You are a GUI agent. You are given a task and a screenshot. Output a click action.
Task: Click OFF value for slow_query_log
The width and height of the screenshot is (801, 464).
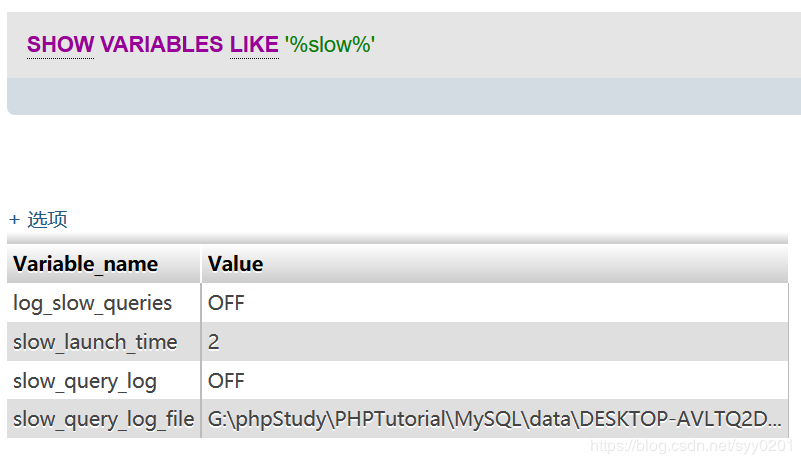[x=226, y=381]
